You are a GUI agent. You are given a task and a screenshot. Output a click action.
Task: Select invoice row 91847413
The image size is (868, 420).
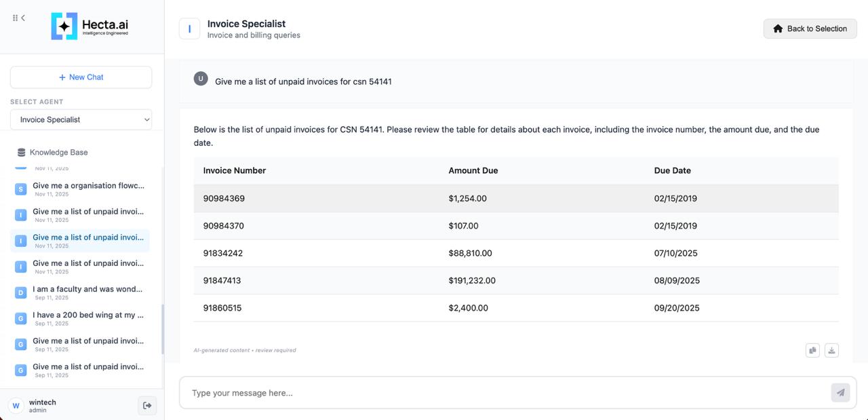click(x=515, y=281)
